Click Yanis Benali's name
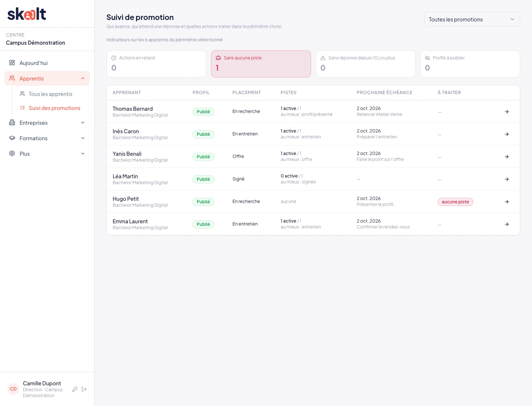This screenshot has height=406, width=532. [x=127, y=154]
